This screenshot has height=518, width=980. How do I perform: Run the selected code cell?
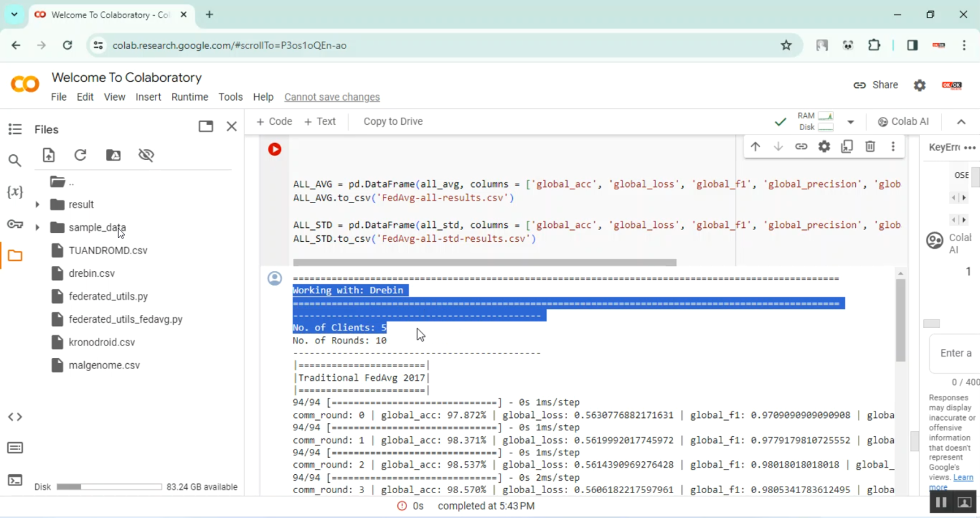274,149
